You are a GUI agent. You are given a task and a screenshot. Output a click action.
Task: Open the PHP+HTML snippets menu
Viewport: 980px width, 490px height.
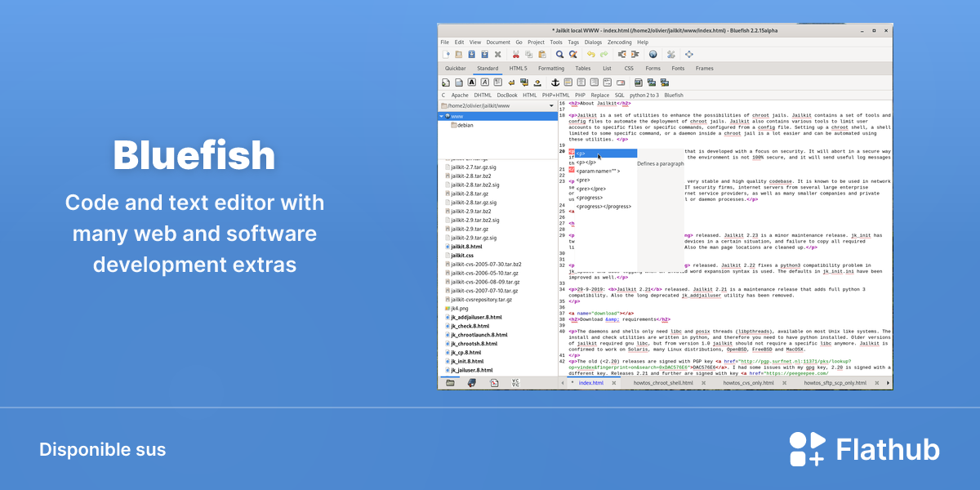[555, 95]
